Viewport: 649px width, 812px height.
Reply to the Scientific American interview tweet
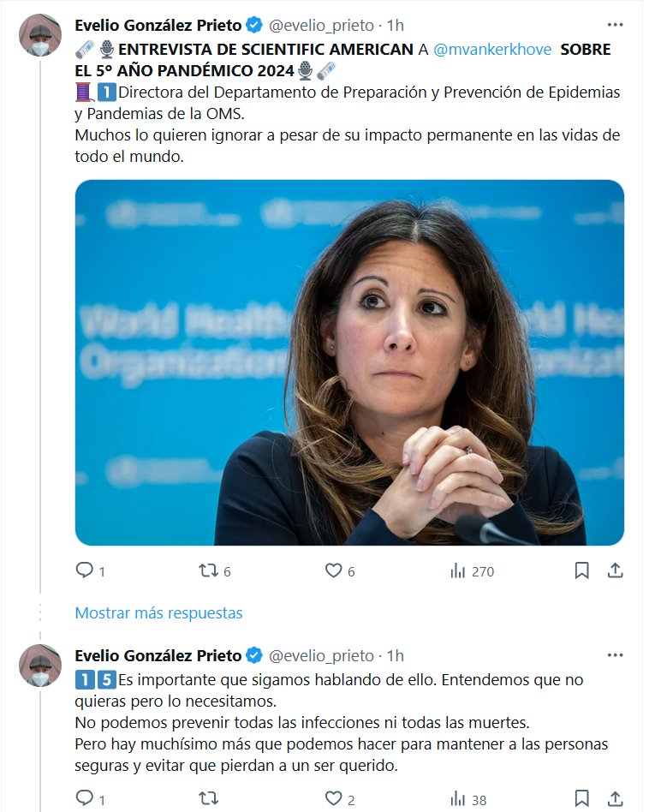pyautogui.click(x=84, y=570)
